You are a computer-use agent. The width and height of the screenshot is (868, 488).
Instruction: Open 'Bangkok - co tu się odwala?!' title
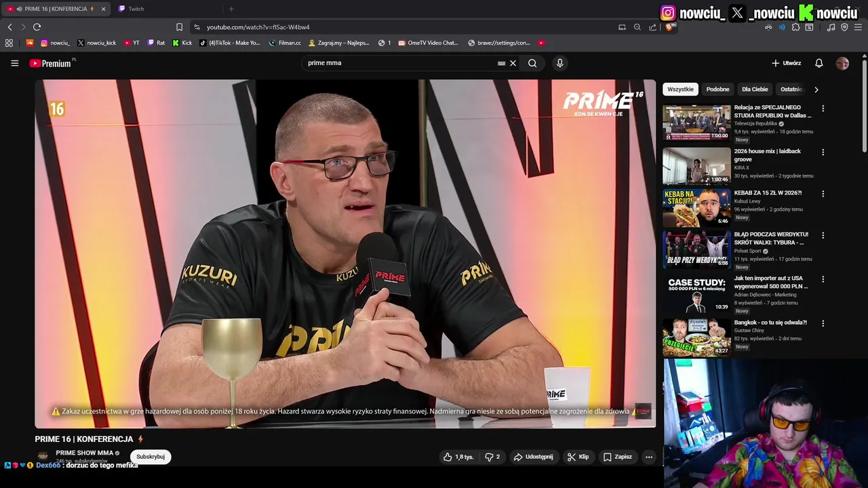(x=770, y=323)
